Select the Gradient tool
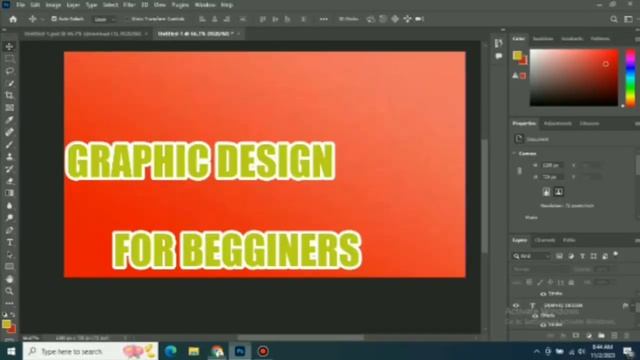640x360 pixels. click(9, 193)
